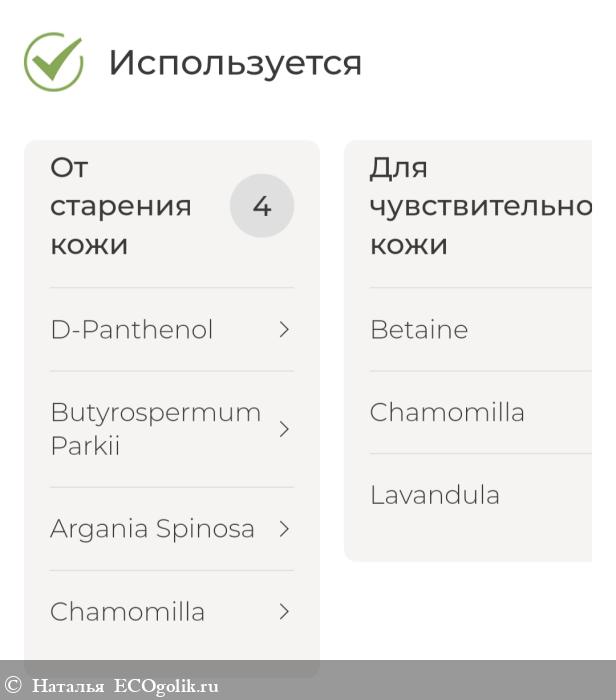Open Butyrospermum Parkii chevron arrow
The image size is (616, 700).
click(x=284, y=429)
